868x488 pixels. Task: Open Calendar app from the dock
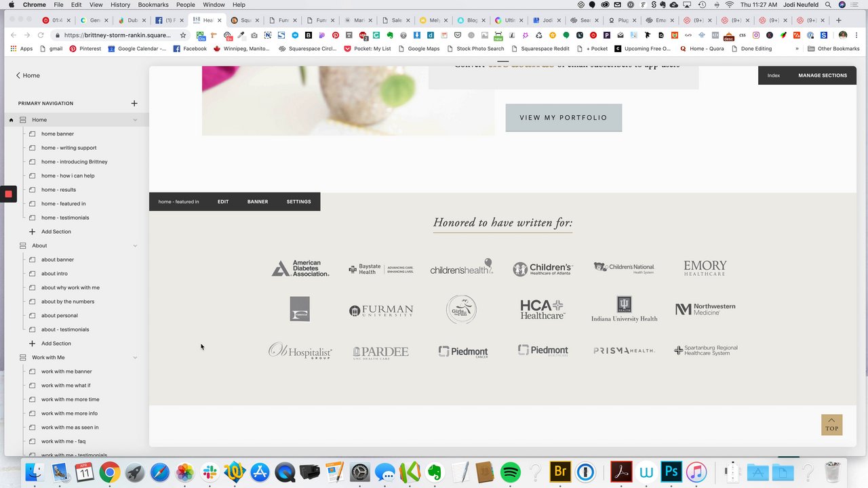[84, 472]
